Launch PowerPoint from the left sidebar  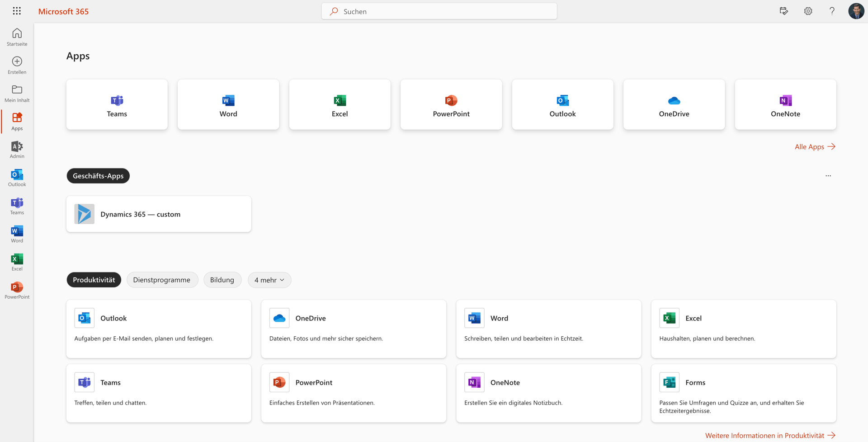click(x=17, y=290)
